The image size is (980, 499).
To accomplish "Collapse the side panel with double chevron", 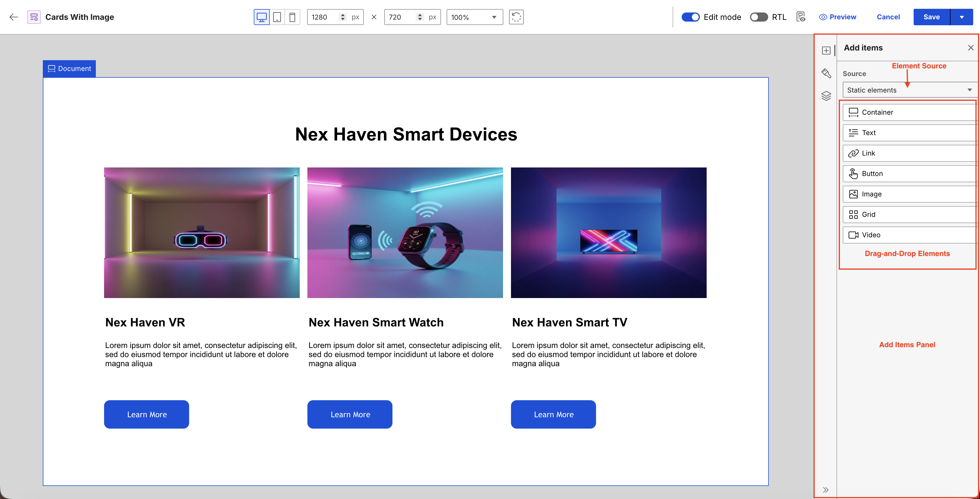I will point(825,490).
